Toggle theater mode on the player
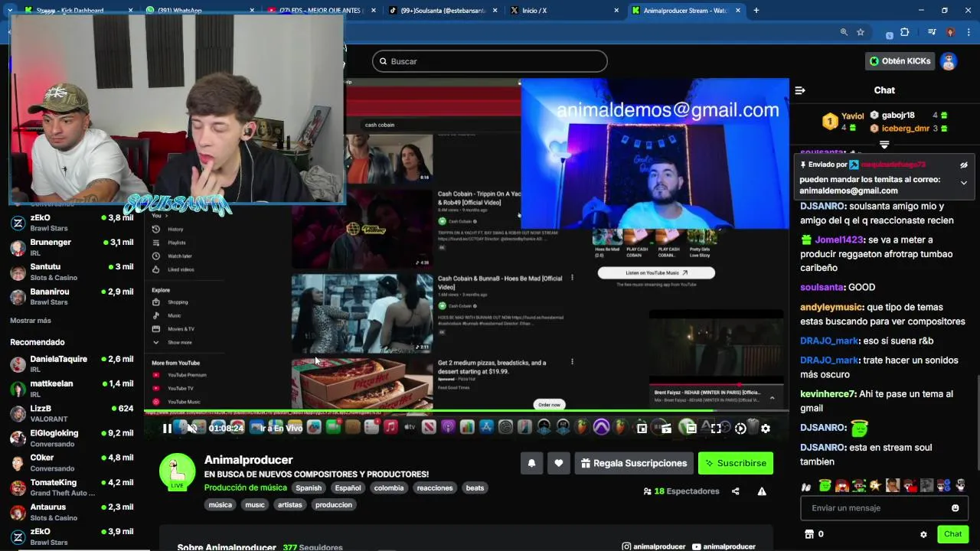 pos(691,429)
